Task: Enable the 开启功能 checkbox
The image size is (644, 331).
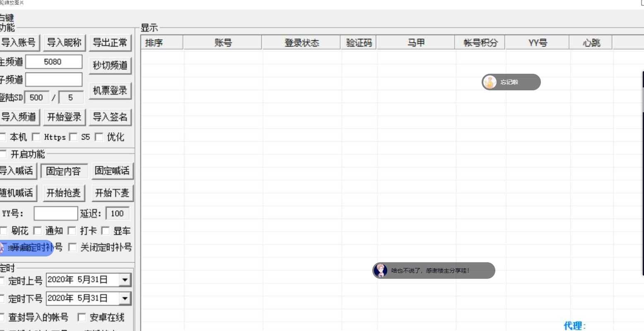Action: click(x=3, y=154)
